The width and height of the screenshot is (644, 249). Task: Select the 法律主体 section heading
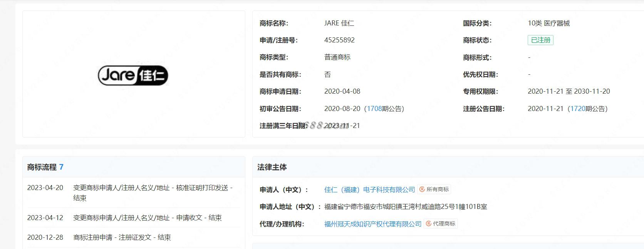pos(272,167)
